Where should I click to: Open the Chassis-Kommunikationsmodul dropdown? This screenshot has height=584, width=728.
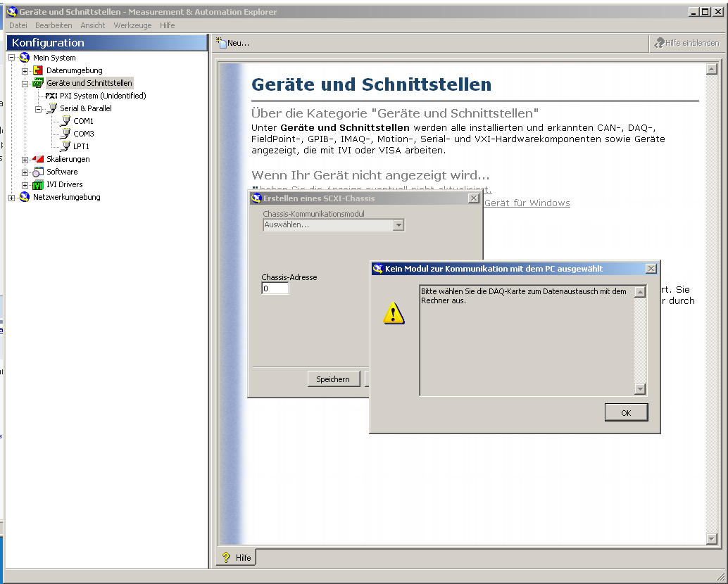pos(398,225)
